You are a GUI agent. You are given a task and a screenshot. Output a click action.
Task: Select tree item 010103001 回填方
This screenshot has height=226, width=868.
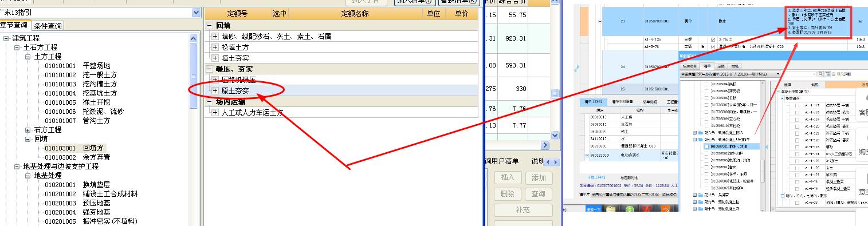[x=75, y=148]
